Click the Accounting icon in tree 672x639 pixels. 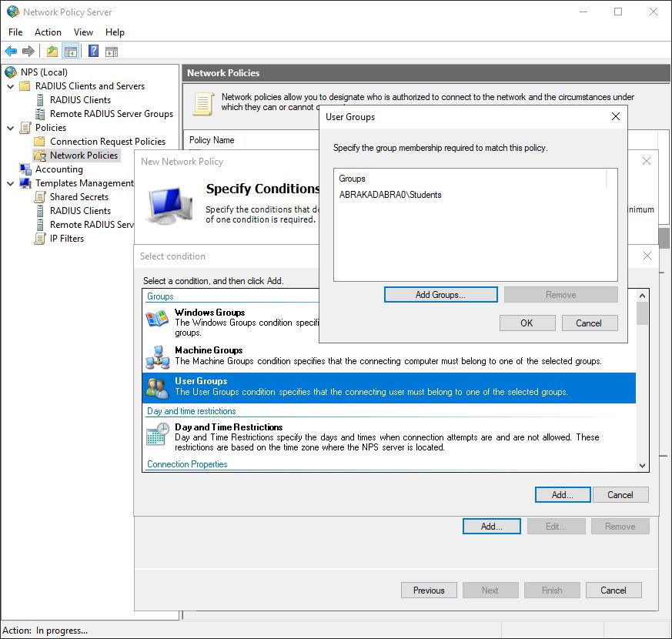pos(25,169)
